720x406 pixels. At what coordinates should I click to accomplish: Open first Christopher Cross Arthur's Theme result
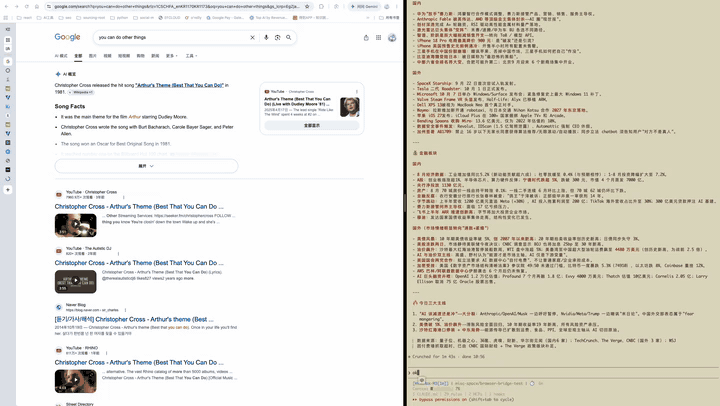(139, 207)
